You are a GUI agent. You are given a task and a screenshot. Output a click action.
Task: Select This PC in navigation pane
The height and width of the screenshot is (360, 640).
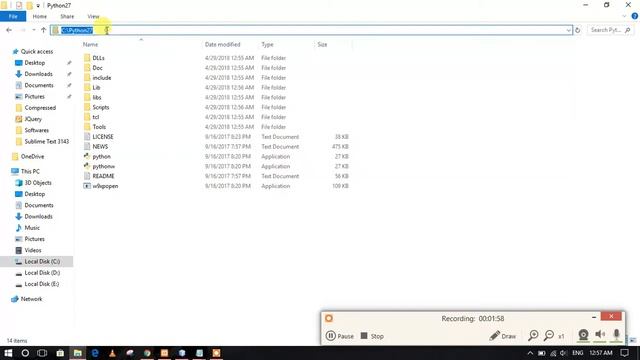click(x=30, y=171)
